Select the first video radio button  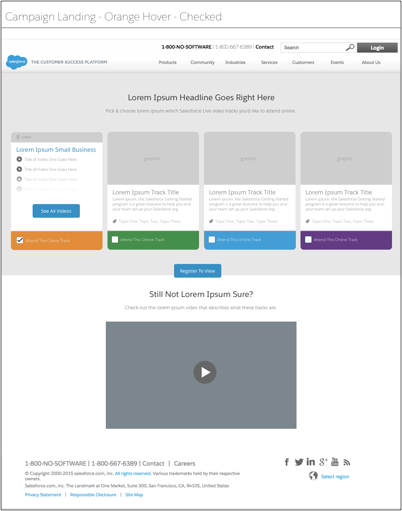[19, 159]
